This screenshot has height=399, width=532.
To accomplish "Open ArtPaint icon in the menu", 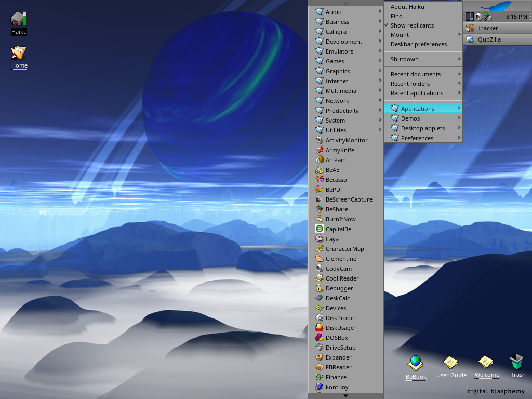I will point(320,160).
